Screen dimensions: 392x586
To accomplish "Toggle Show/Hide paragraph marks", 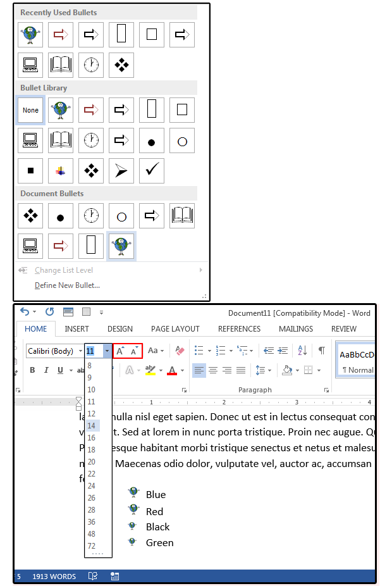I will (321, 351).
